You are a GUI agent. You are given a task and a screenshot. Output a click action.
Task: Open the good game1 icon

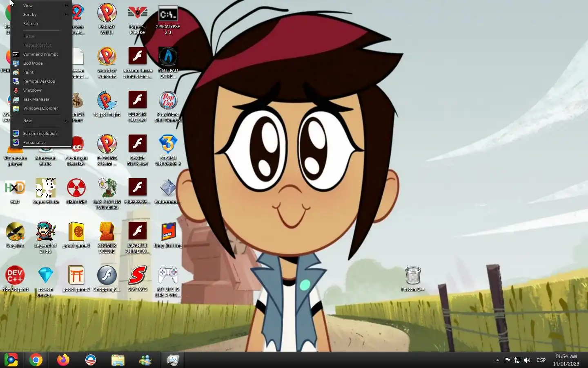(76, 235)
